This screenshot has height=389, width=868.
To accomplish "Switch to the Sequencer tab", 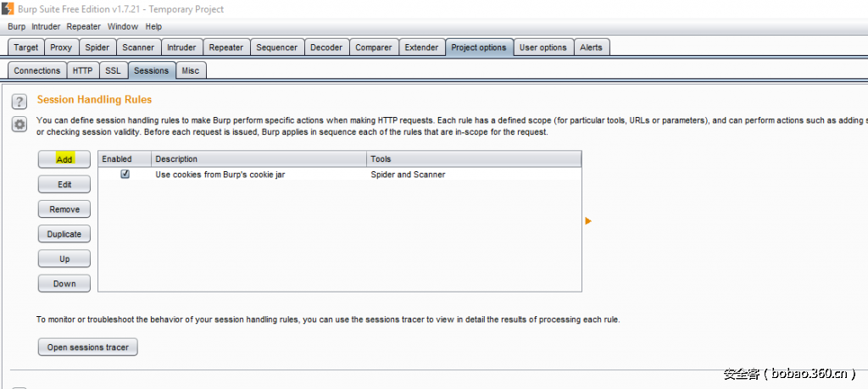I will [277, 47].
